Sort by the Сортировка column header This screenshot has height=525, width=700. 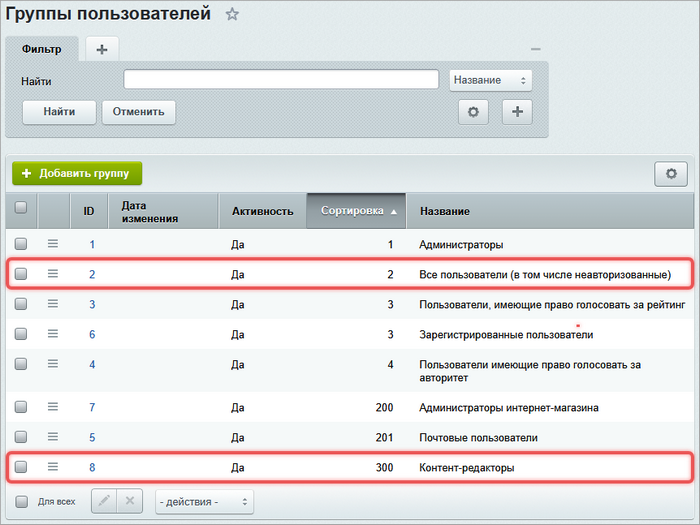click(357, 211)
